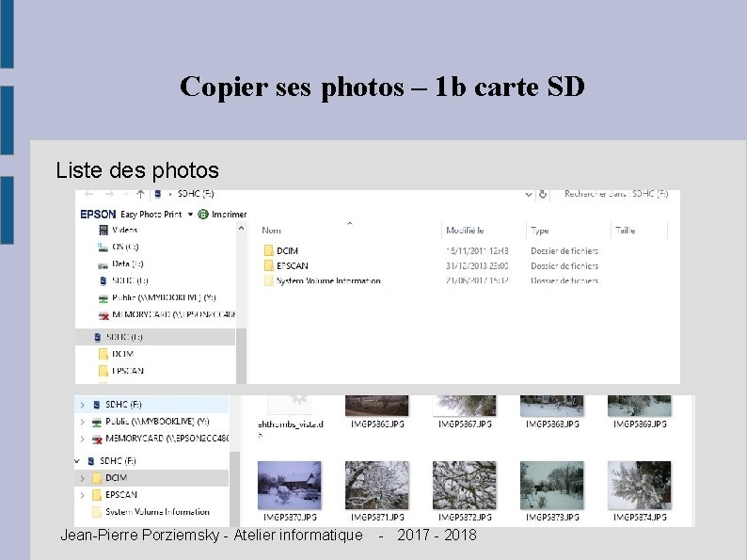Open the EPSCAN folder in the file list
This screenshot has width=747, height=560.
(x=292, y=266)
